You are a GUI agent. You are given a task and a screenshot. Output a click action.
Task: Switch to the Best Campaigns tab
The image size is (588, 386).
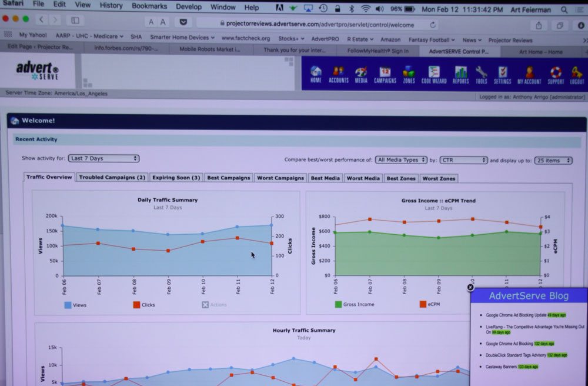click(x=228, y=178)
